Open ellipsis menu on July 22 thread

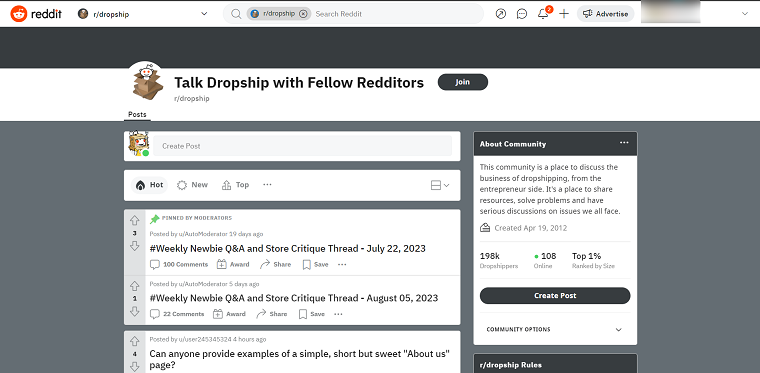point(342,264)
